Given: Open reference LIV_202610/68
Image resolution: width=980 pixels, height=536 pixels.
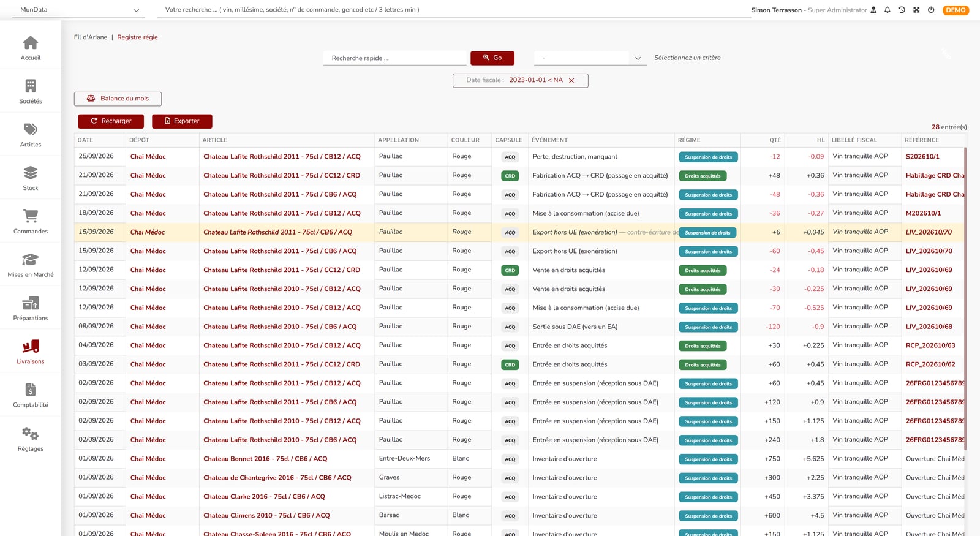Looking at the screenshot, I should pyautogui.click(x=929, y=327).
